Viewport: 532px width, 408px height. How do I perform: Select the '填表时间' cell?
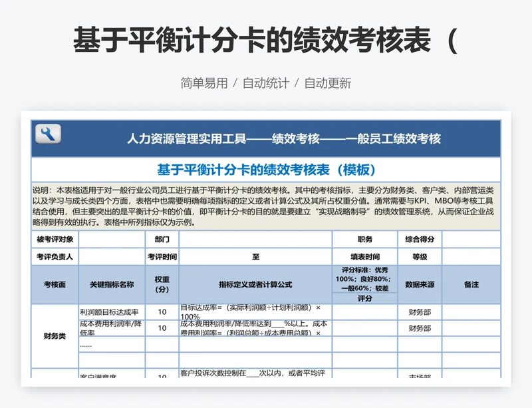[364, 257]
